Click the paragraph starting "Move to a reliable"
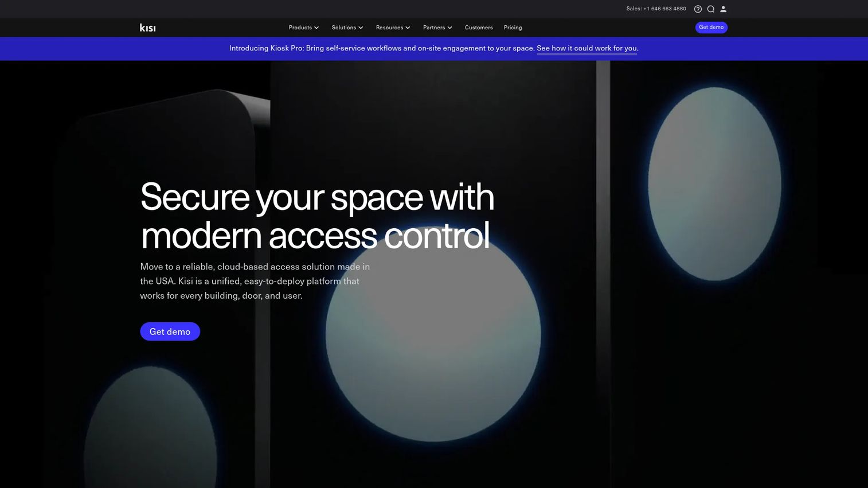The width and height of the screenshot is (868, 488). [x=255, y=281]
